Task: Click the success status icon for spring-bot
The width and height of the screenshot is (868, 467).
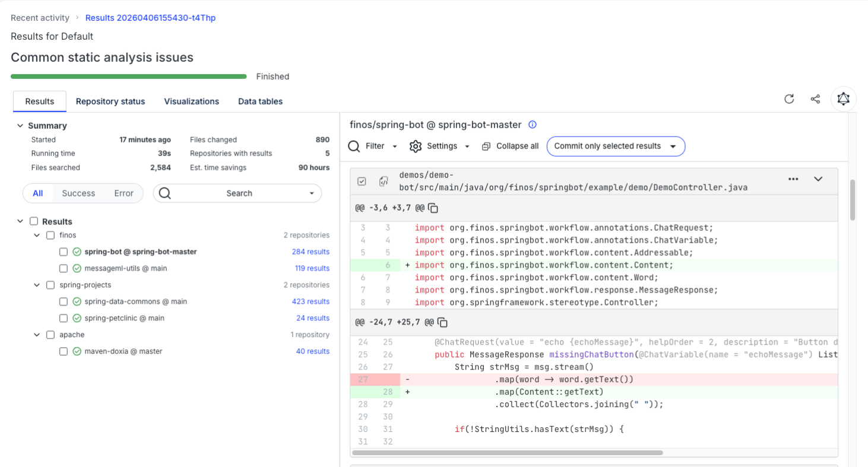Action: click(x=77, y=252)
